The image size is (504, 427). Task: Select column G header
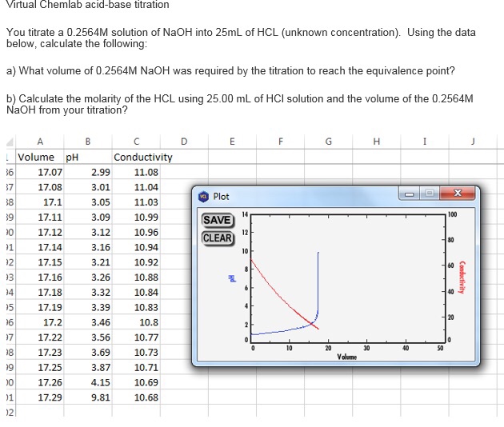tap(328, 142)
